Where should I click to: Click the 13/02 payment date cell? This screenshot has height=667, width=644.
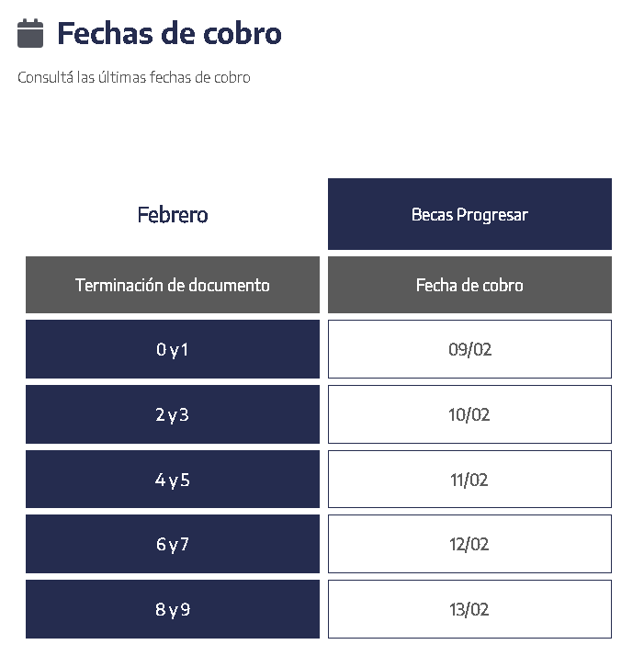[x=469, y=609]
